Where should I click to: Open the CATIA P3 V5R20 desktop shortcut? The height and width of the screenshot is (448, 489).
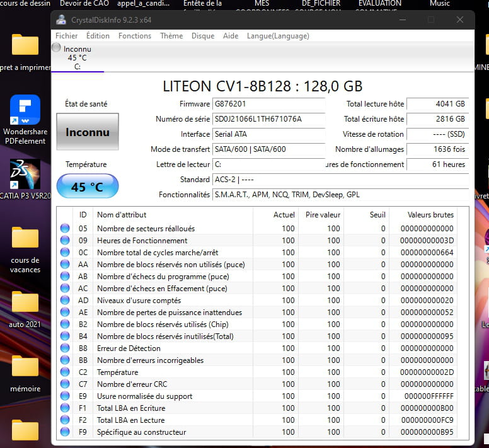coord(25,175)
